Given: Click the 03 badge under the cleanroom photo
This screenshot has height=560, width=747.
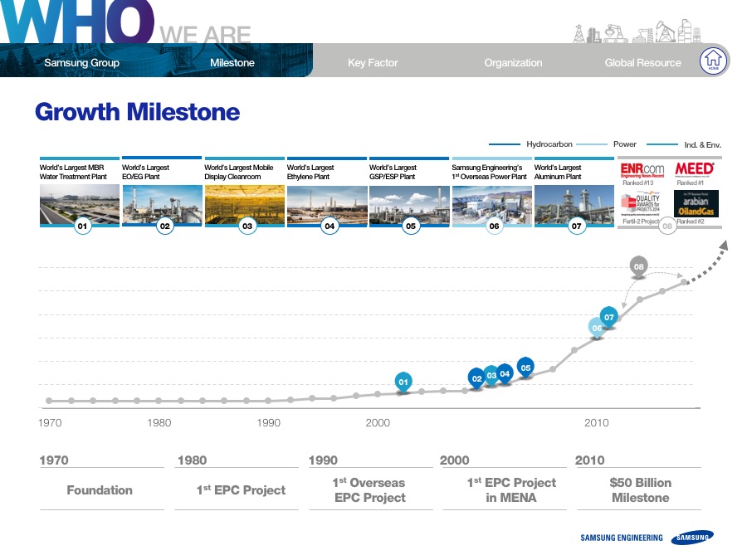Looking at the screenshot, I should point(247,226).
